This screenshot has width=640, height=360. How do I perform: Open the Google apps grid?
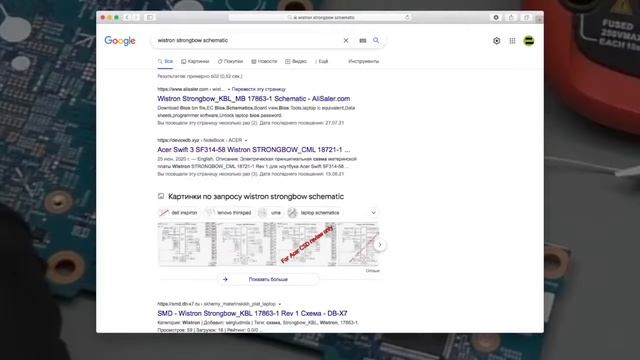click(512, 41)
